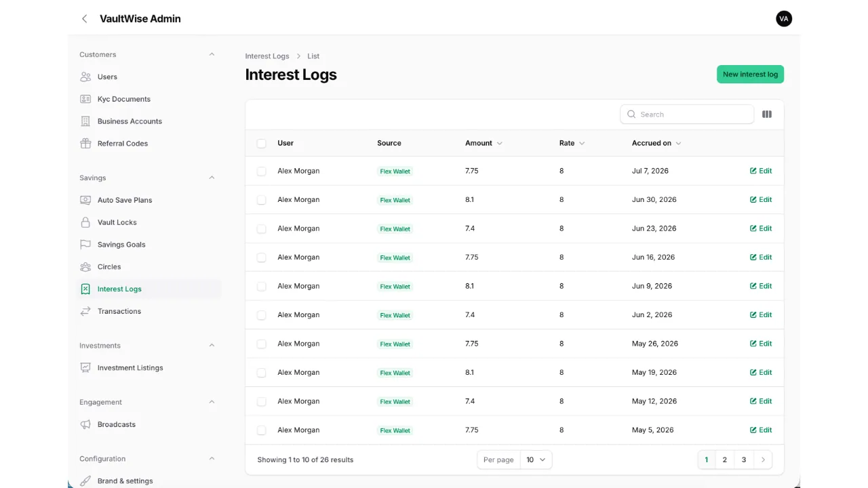Click the Interest Logs breadcrumb link

267,56
